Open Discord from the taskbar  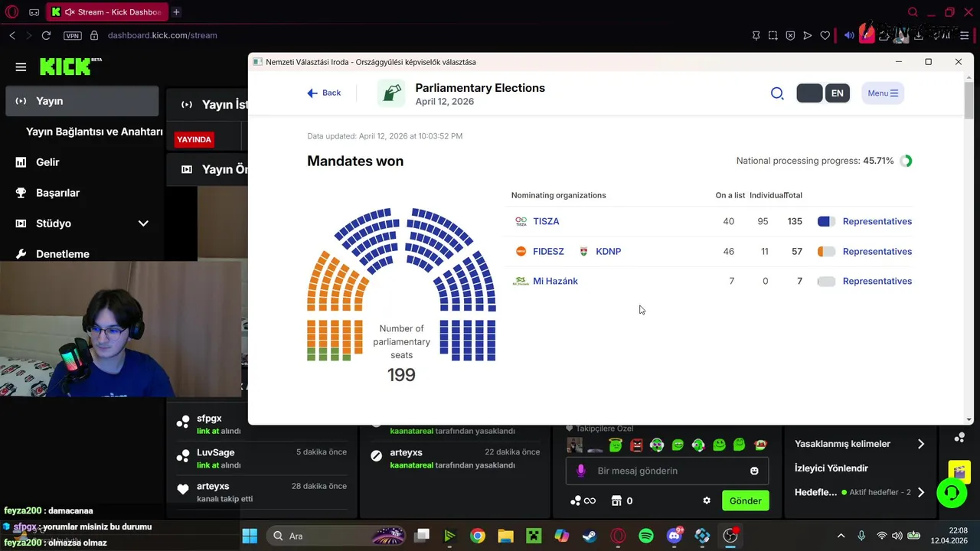point(675,536)
